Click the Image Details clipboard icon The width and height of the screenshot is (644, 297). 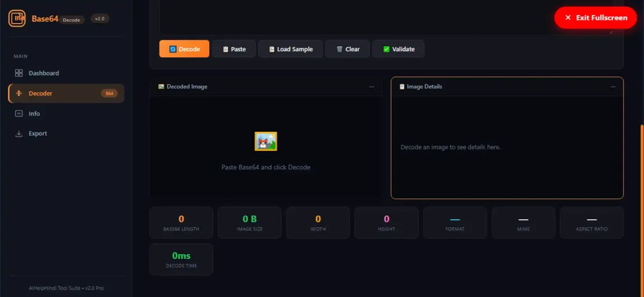(402, 86)
